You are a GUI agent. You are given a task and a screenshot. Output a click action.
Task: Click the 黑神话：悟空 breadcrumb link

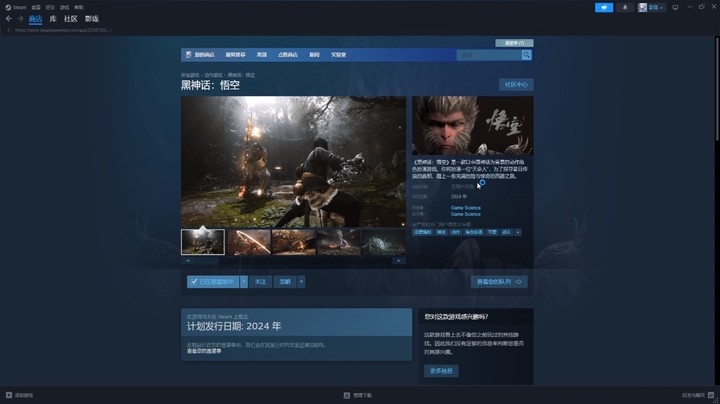241,75
